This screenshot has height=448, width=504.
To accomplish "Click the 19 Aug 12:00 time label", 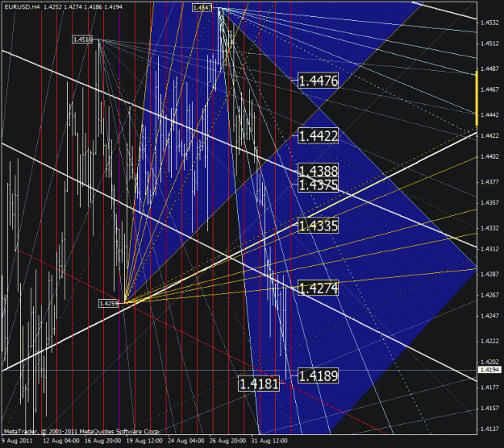I will click(144, 441).
